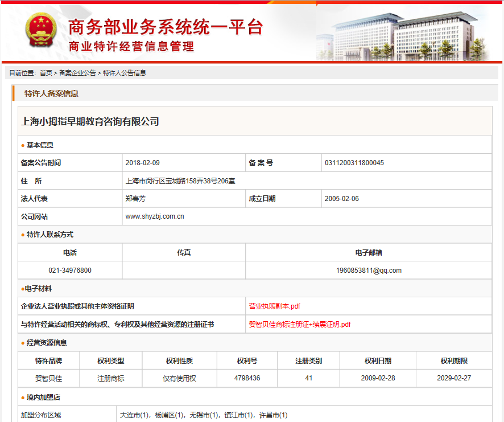Click the 经营资源信息 section header

(47, 343)
